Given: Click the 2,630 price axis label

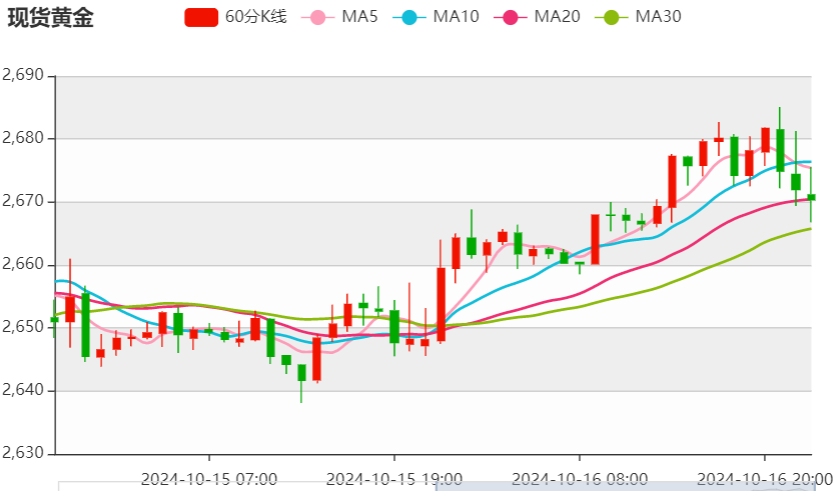Looking at the screenshot, I should [23, 453].
